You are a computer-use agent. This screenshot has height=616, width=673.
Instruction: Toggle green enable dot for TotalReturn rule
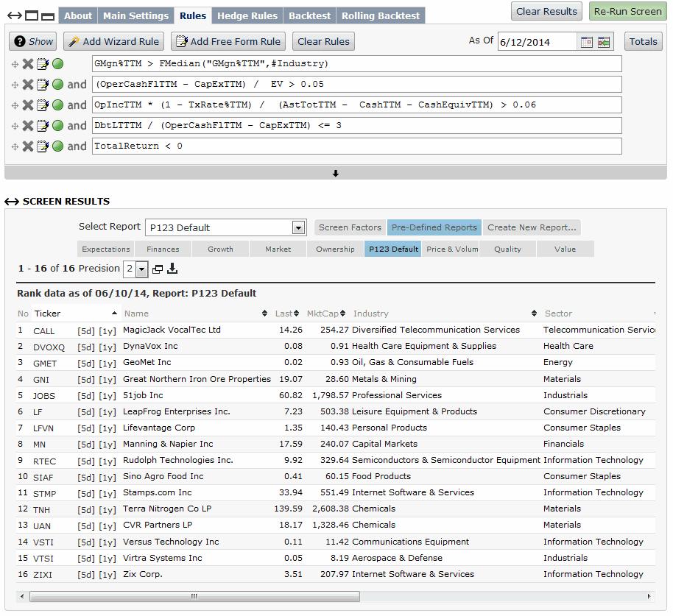(57, 146)
